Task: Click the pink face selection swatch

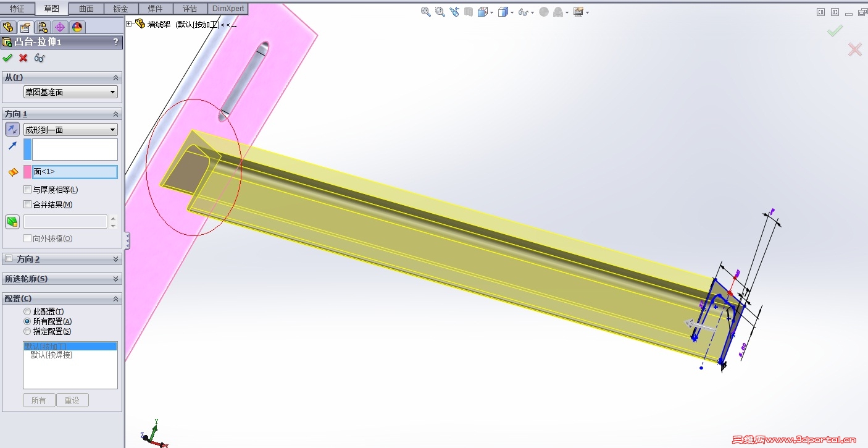Action: click(27, 172)
